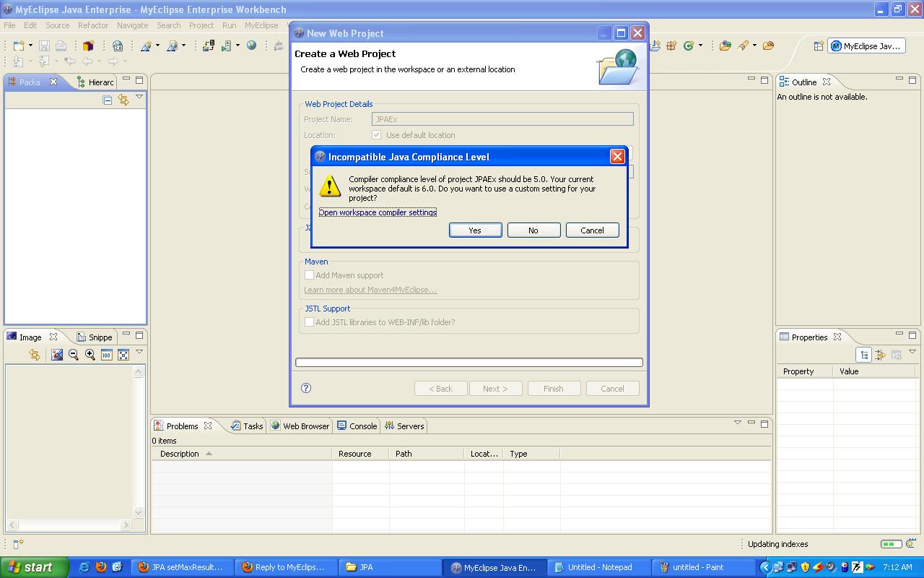Toggle Use default location checkbox

(x=376, y=135)
